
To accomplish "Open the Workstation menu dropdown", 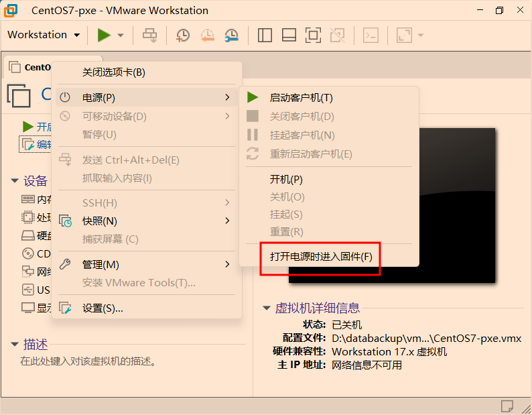I will pyautogui.click(x=44, y=35).
